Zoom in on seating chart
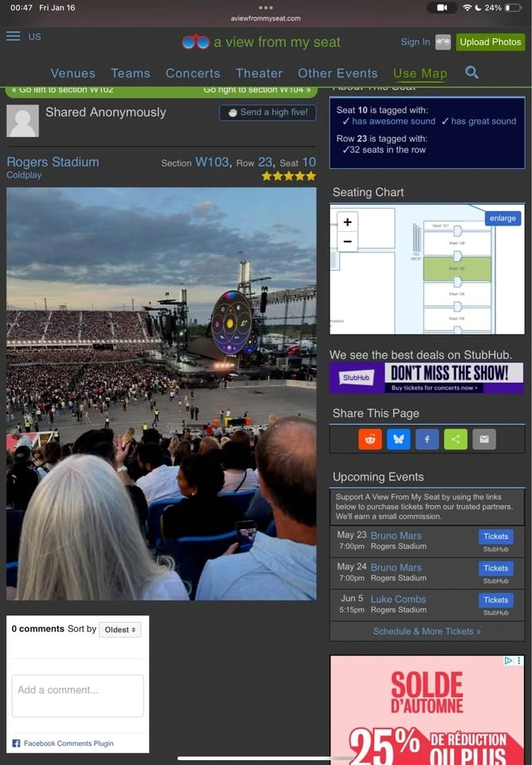 coord(347,222)
